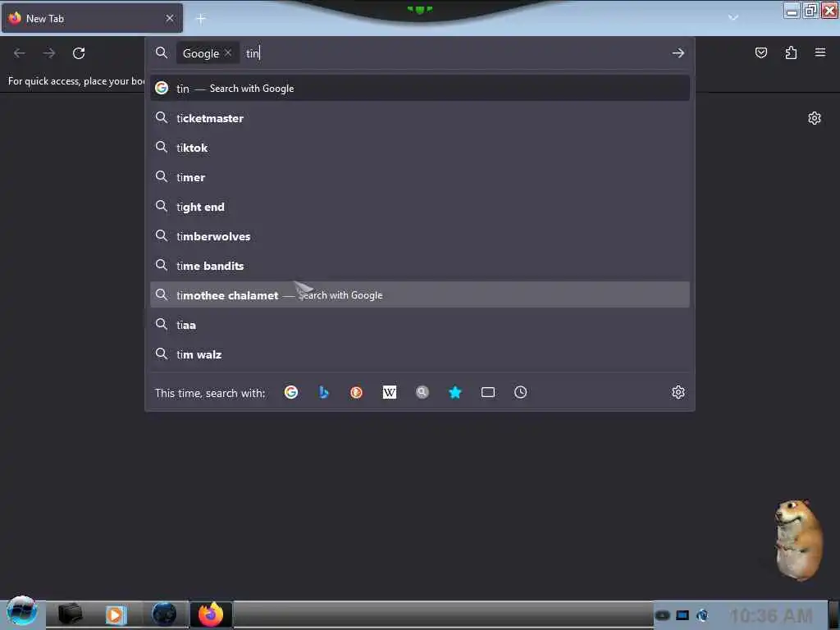Select 'tin — Search with Google' result
The width and height of the screenshot is (840, 630).
coord(419,89)
